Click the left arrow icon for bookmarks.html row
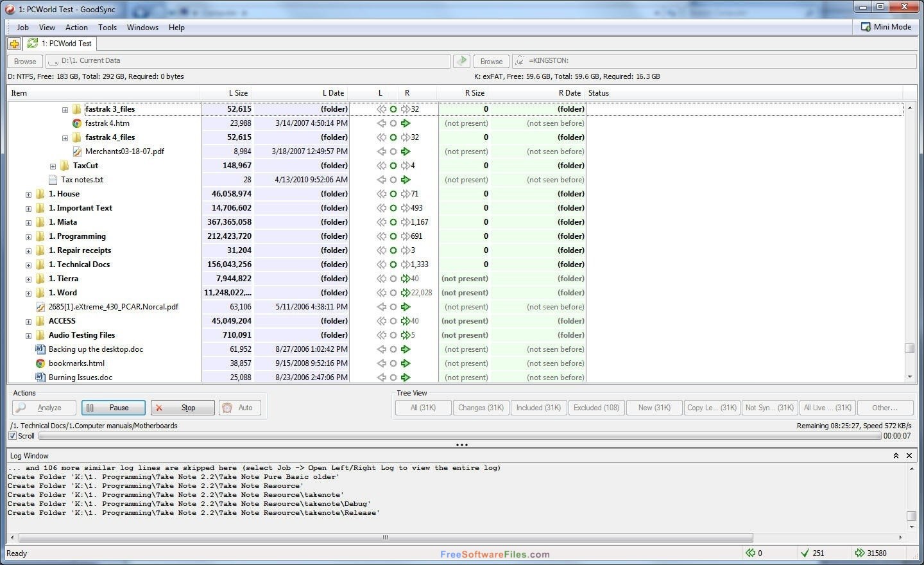The image size is (924, 565). tap(381, 363)
